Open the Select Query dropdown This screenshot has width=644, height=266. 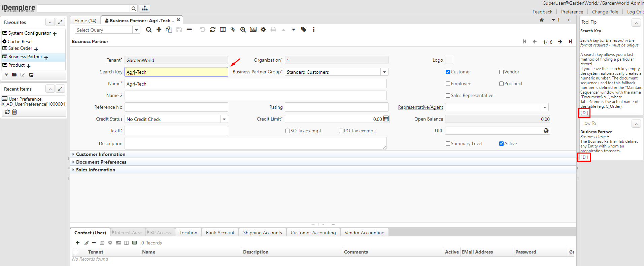[x=136, y=30]
